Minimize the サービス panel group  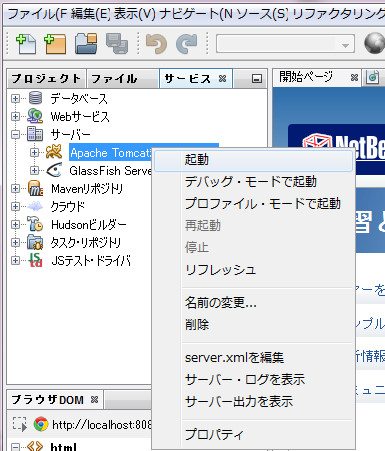click(257, 79)
